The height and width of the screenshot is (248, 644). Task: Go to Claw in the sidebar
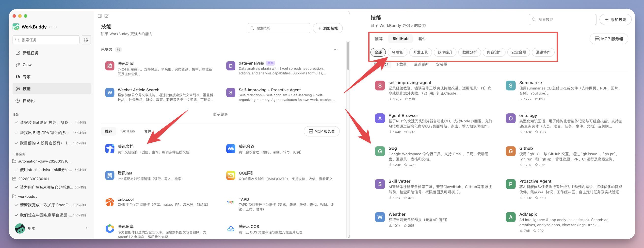[51, 65]
